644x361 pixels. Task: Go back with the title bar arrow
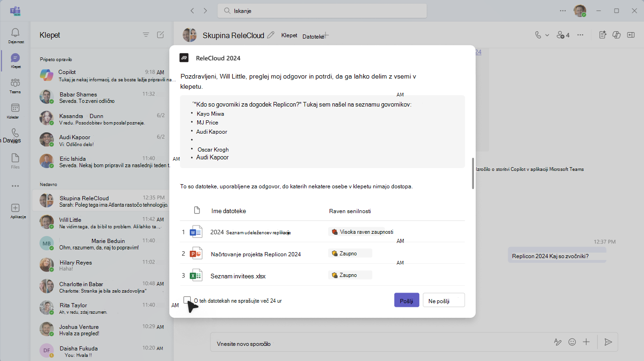192,11
